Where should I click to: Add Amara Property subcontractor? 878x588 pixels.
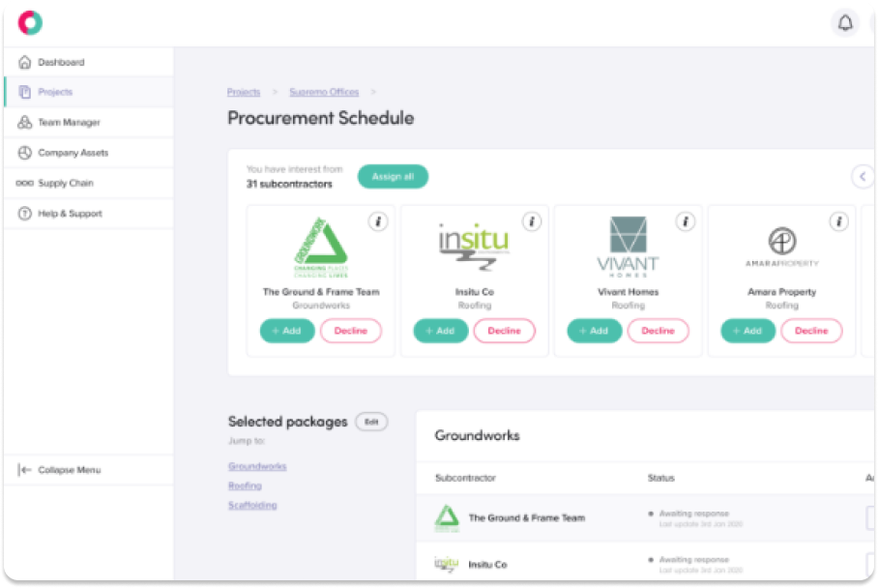click(748, 331)
